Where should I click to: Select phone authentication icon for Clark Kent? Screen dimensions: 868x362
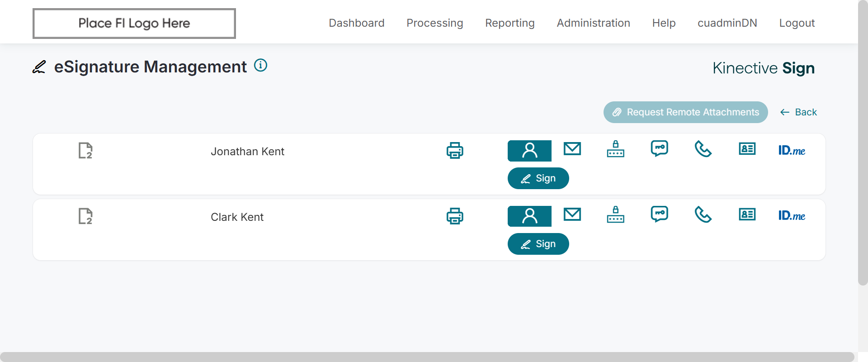click(x=703, y=214)
